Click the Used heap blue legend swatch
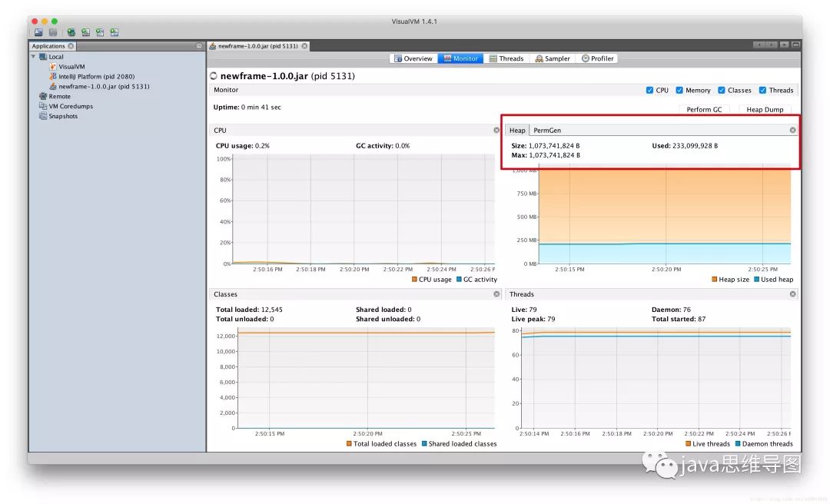 click(757, 280)
